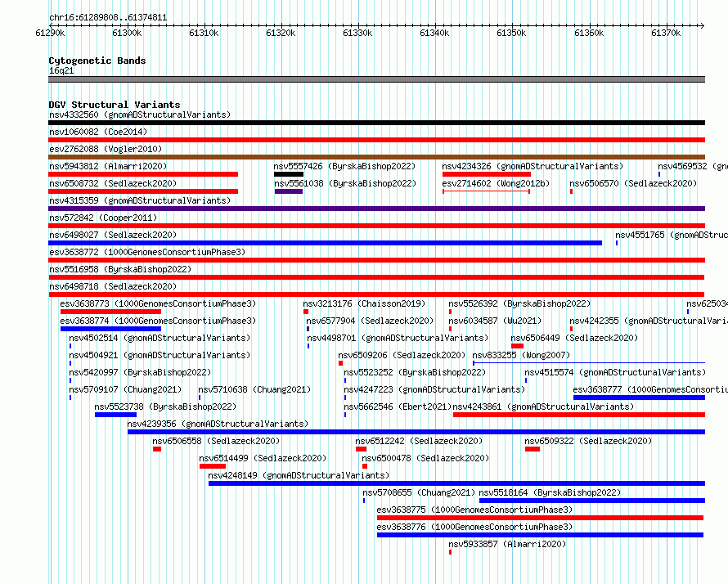Select the chr16:61289808..61374811 coordinates text
The width and height of the screenshot is (728, 584).
point(108,18)
